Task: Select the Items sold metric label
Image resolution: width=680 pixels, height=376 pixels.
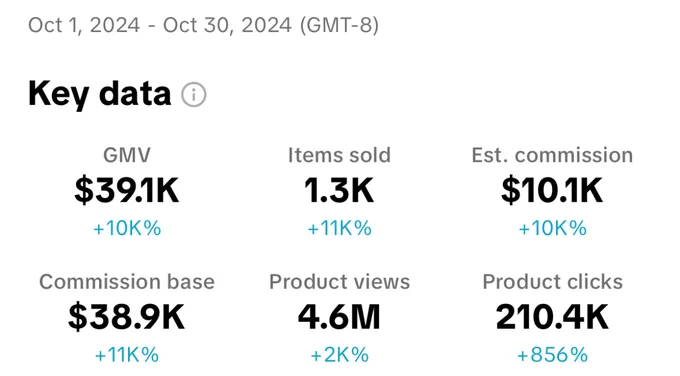Action: pos(339,155)
